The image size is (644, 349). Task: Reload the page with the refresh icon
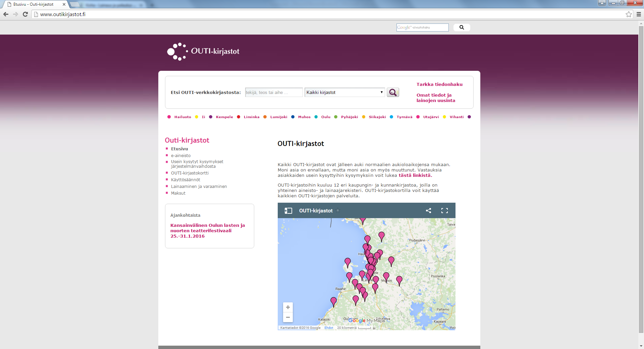25,14
